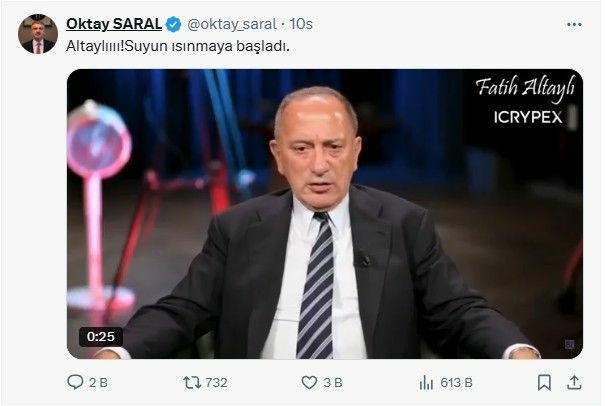Open the three-dot more options menu
Viewport: 606px width, 406px height.
click(574, 24)
